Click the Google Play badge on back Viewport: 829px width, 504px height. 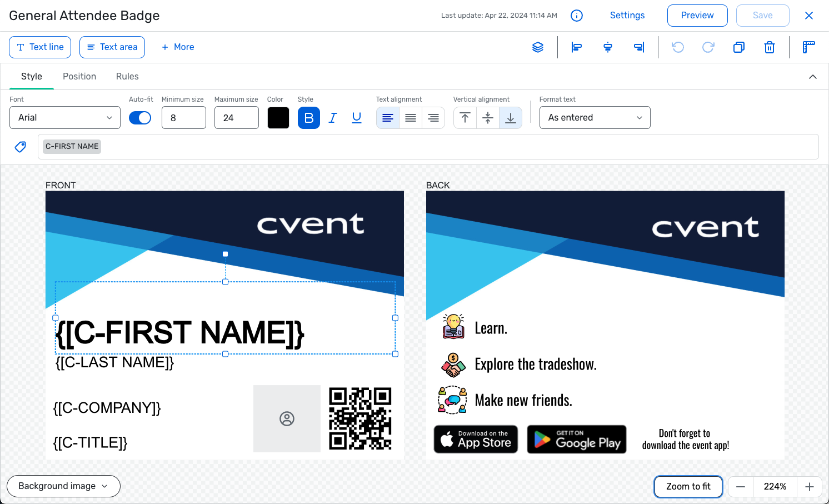(x=577, y=440)
